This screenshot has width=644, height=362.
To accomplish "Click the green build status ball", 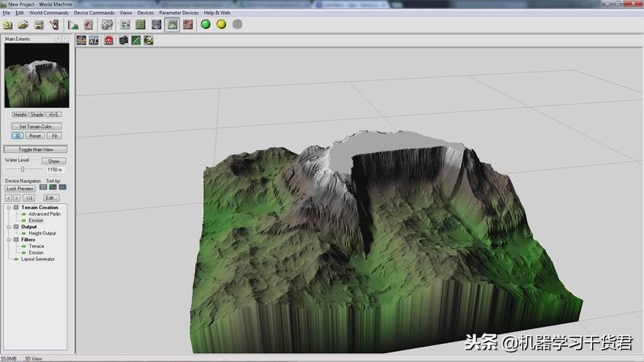I will pos(206,24).
